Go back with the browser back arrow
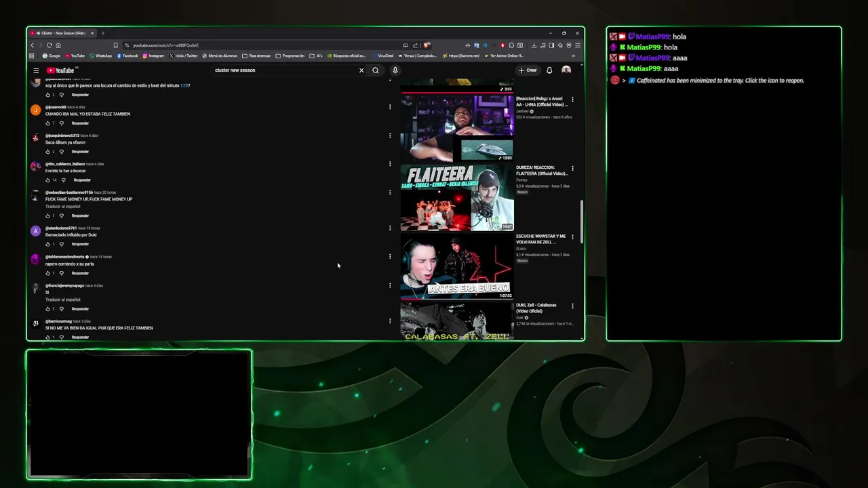868x488 pixels. [x=32, y=45]
